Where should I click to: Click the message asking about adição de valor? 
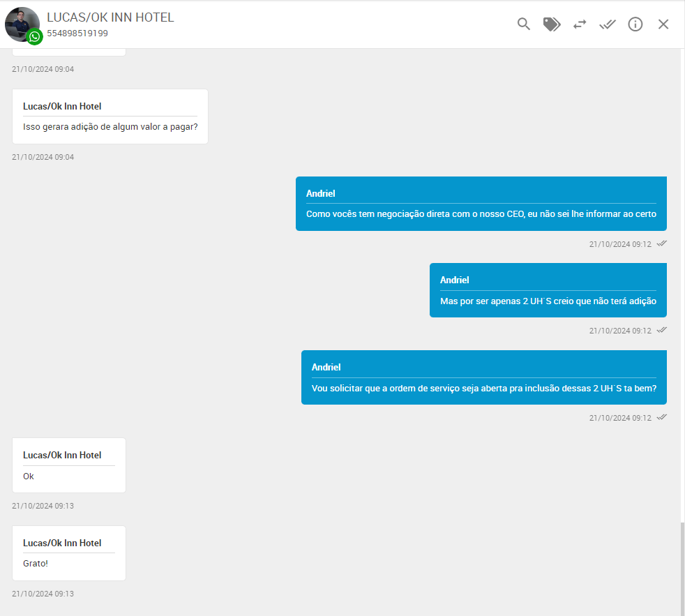110,126
